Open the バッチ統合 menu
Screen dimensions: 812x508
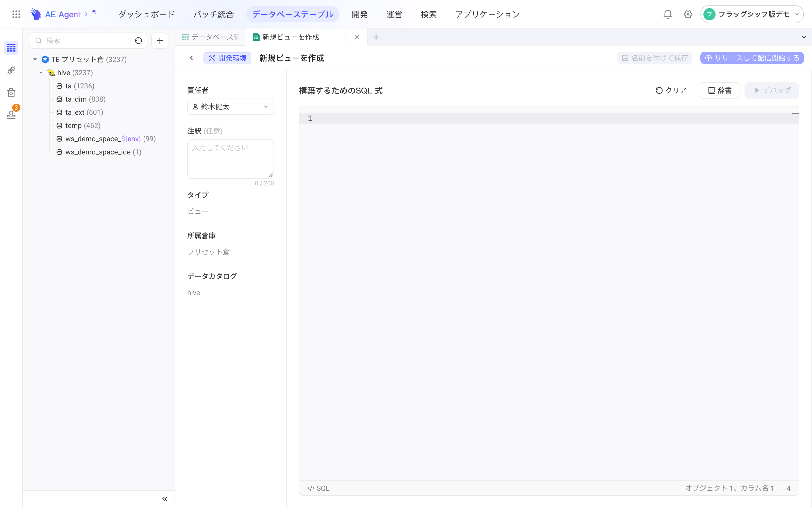pyautogui.click(x=213, y=14)
